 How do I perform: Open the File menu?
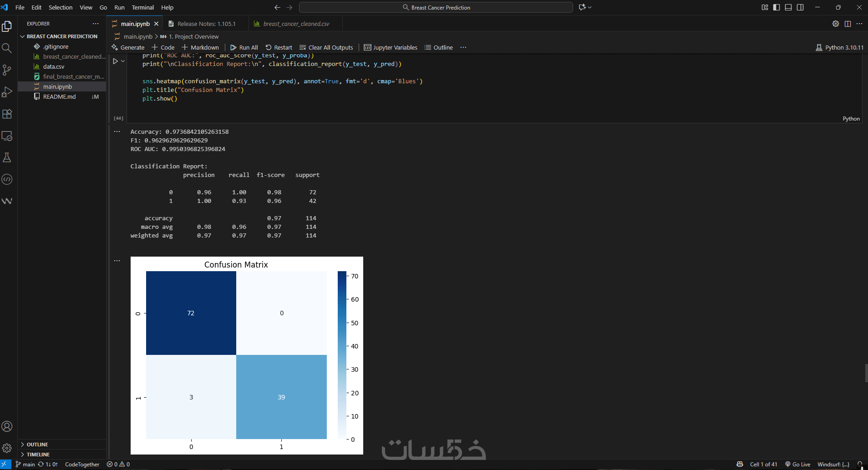coord(20,7)
